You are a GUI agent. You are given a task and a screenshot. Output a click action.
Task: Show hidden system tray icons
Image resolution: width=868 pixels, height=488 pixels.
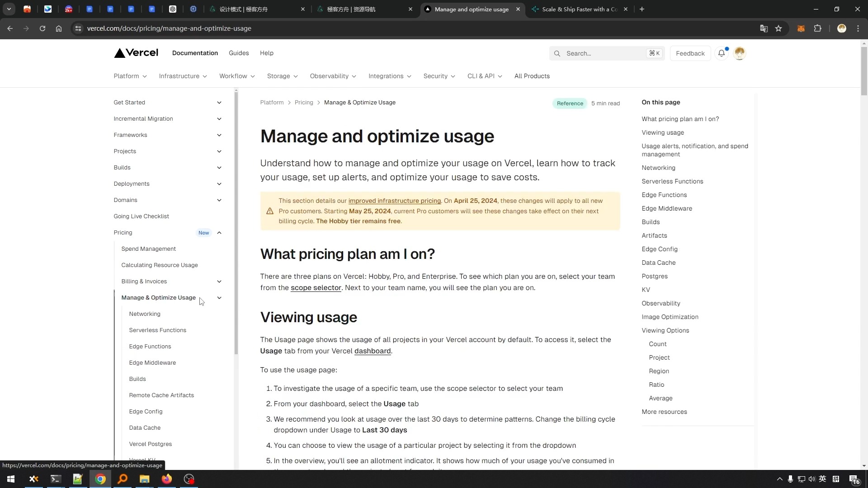[779, 479]
